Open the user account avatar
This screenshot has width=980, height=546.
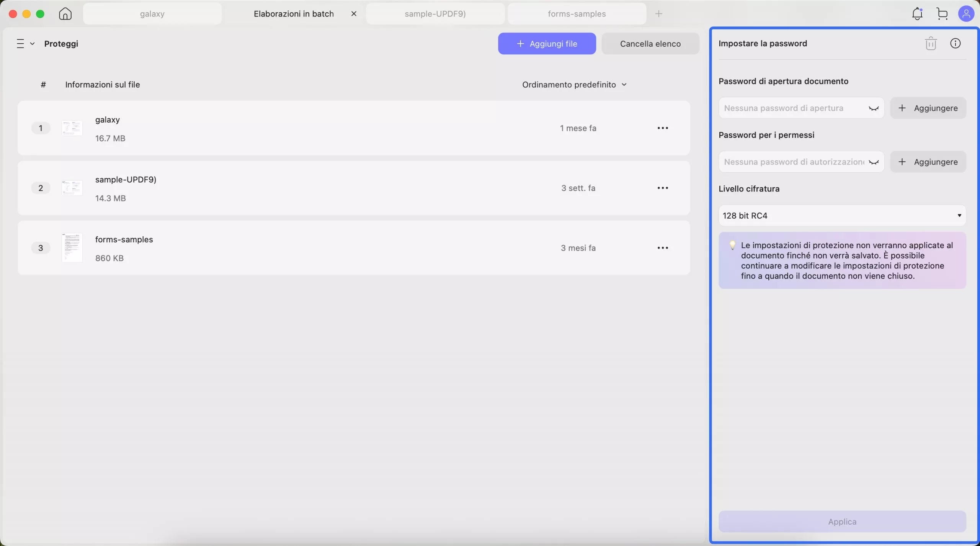click(966, 14)
